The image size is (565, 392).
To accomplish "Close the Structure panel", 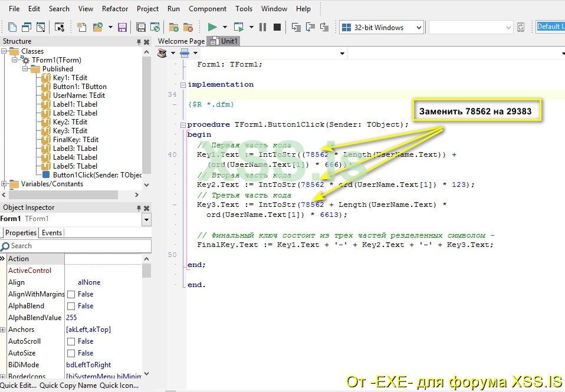I will point(147,41).
